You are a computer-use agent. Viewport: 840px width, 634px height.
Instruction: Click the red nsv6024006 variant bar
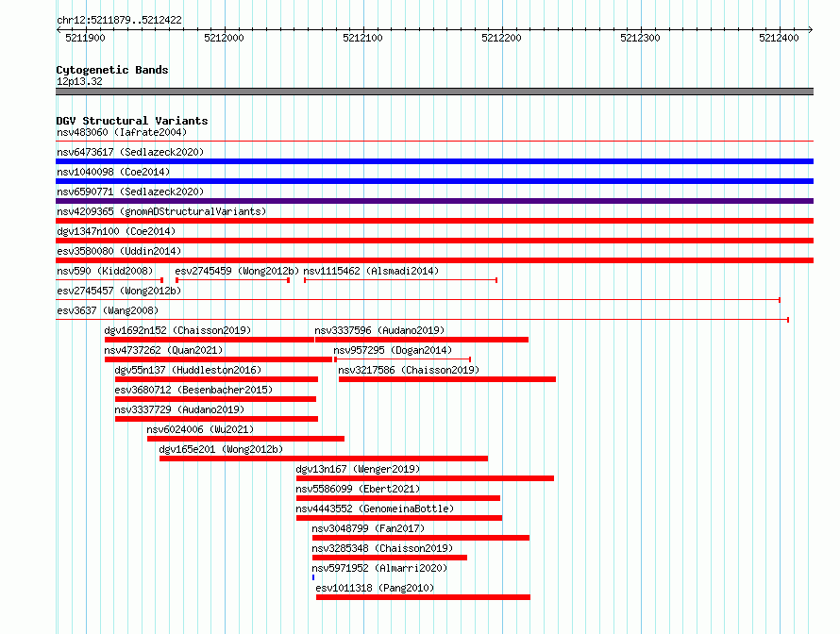coord(246,439)
